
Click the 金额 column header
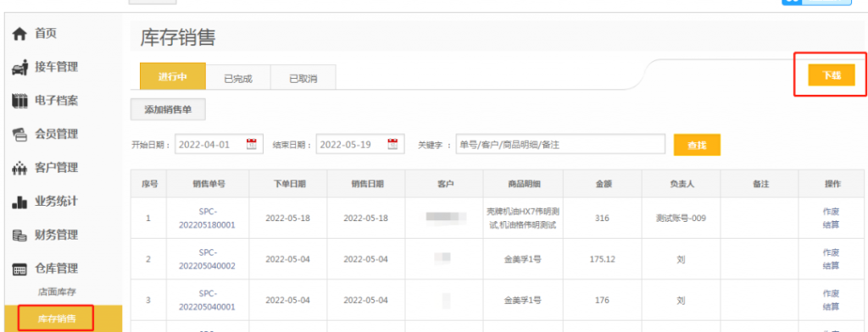603,184
